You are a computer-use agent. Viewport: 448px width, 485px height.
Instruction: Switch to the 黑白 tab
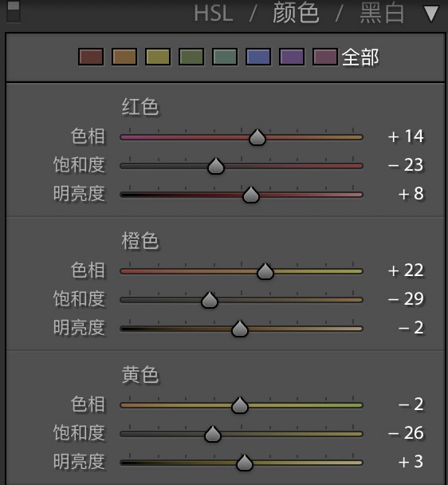382,13
